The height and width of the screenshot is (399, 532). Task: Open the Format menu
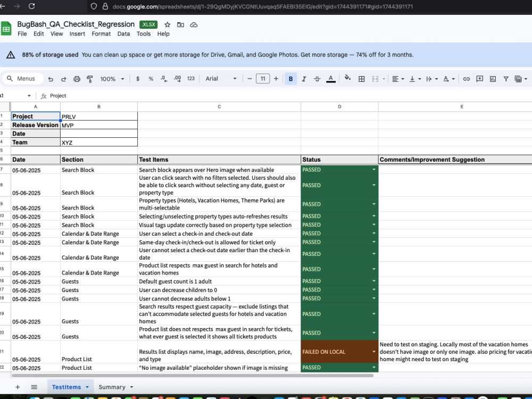click(101, 34)
